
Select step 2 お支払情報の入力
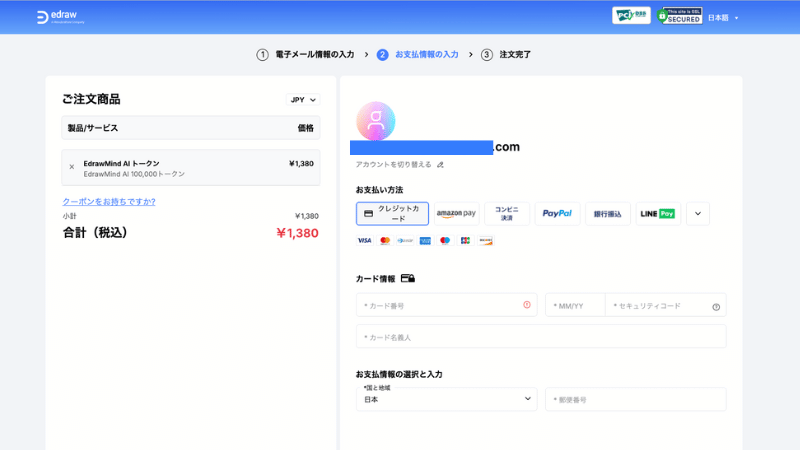417,55
